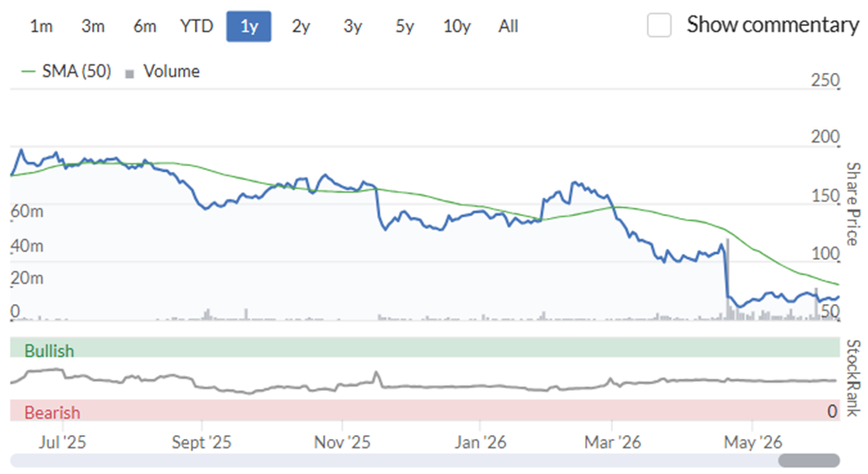The image size is (868, 474).
Task: Select the 5y time range
Action: [404, 26]
